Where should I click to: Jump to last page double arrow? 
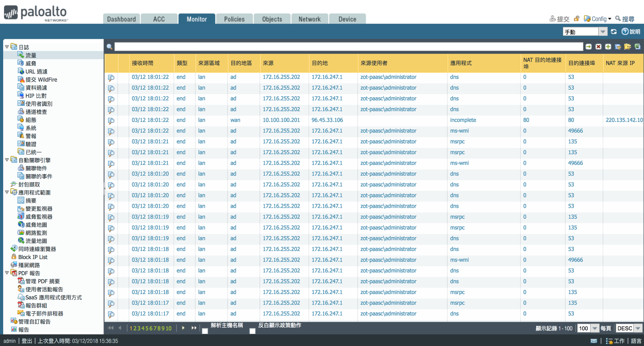click(194, 328)
